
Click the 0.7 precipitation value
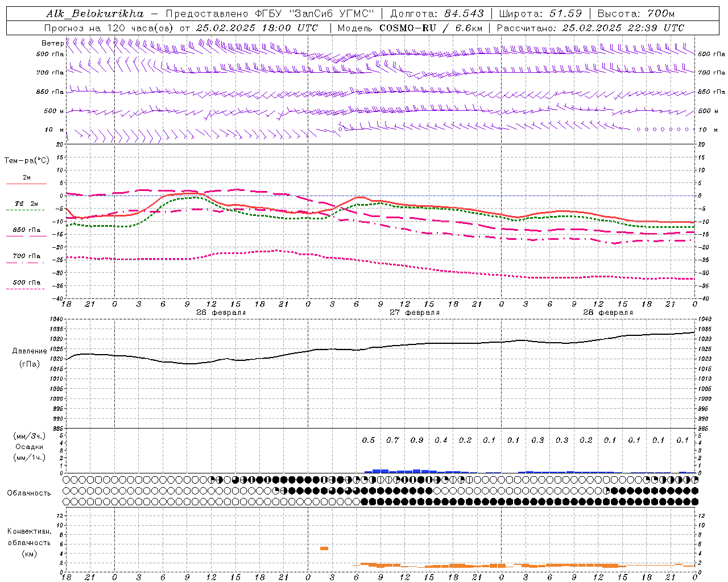(392, 440)
